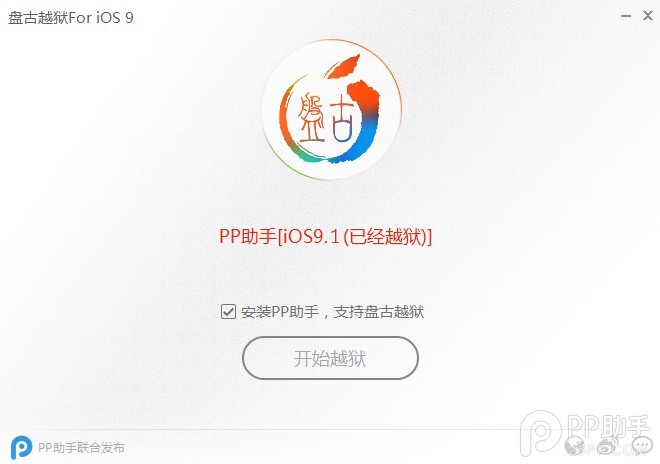Start jailbreak with the 开始越狱 button
660x464 pixels.
330,358
